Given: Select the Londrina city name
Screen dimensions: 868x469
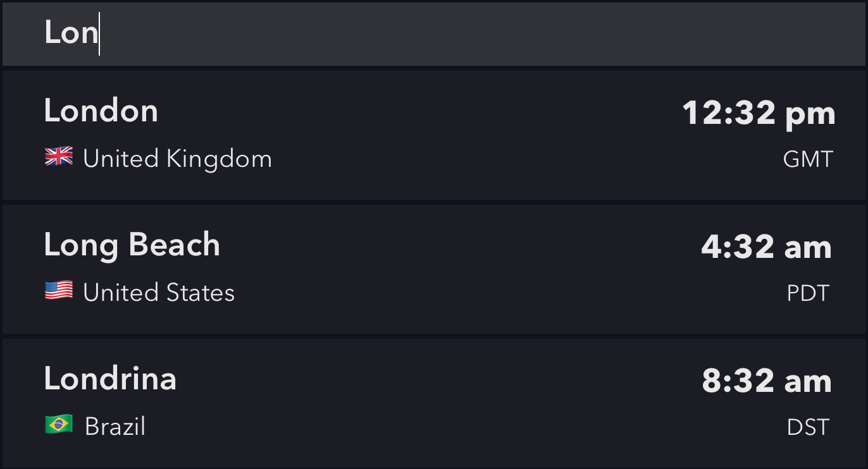Looking at the screenshot, I should pos(110,379).
